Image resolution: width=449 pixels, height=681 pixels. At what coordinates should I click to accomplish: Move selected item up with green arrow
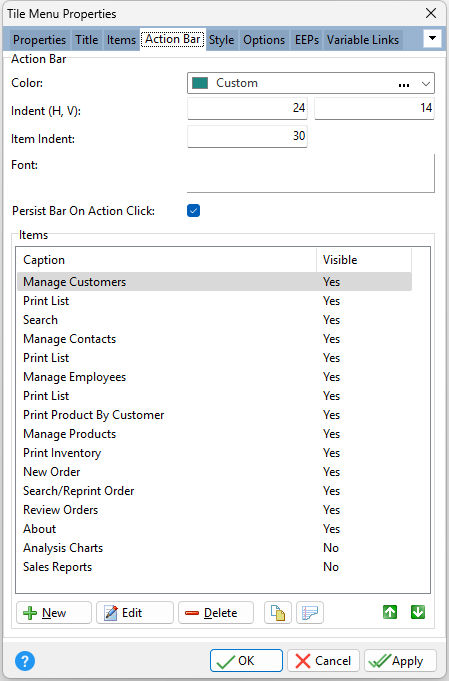point(390,612)
